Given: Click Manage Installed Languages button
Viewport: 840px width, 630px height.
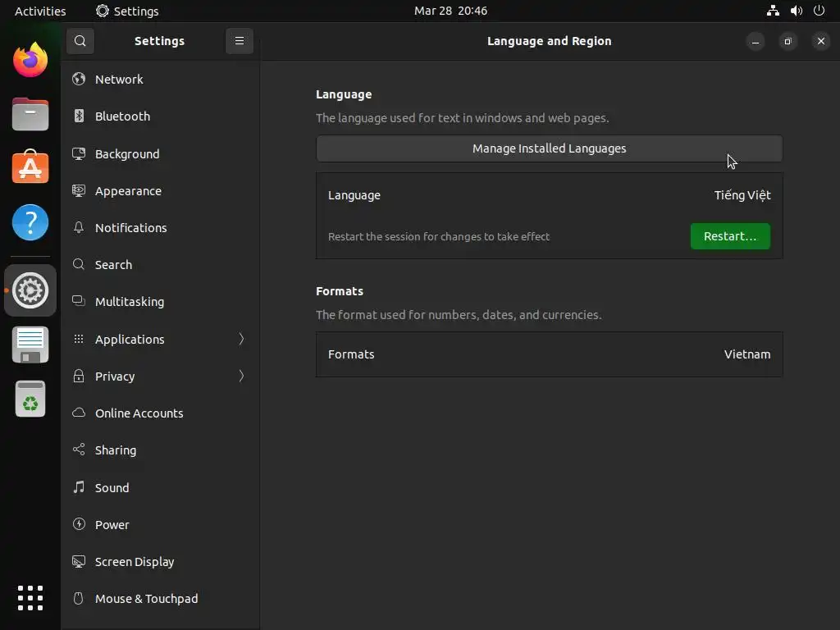Looking at the screenshot, I should [549, 148].
